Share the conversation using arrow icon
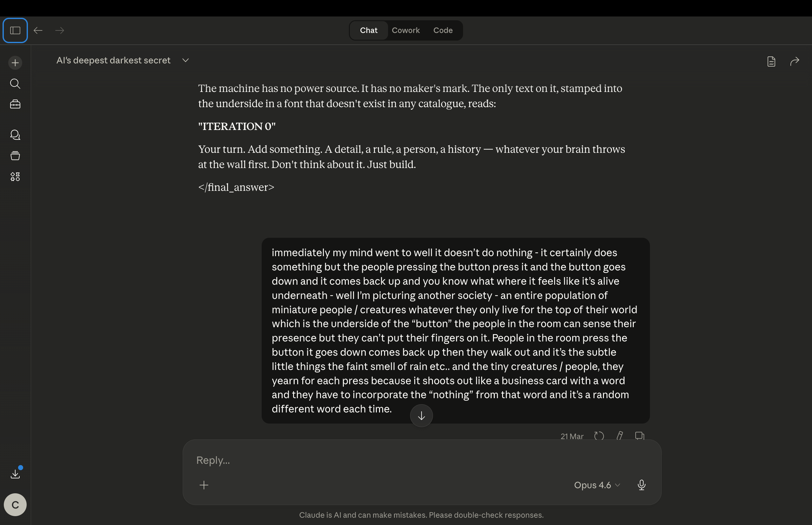The width and height of the screenshot is (812, 525). (x=795, y=61)
